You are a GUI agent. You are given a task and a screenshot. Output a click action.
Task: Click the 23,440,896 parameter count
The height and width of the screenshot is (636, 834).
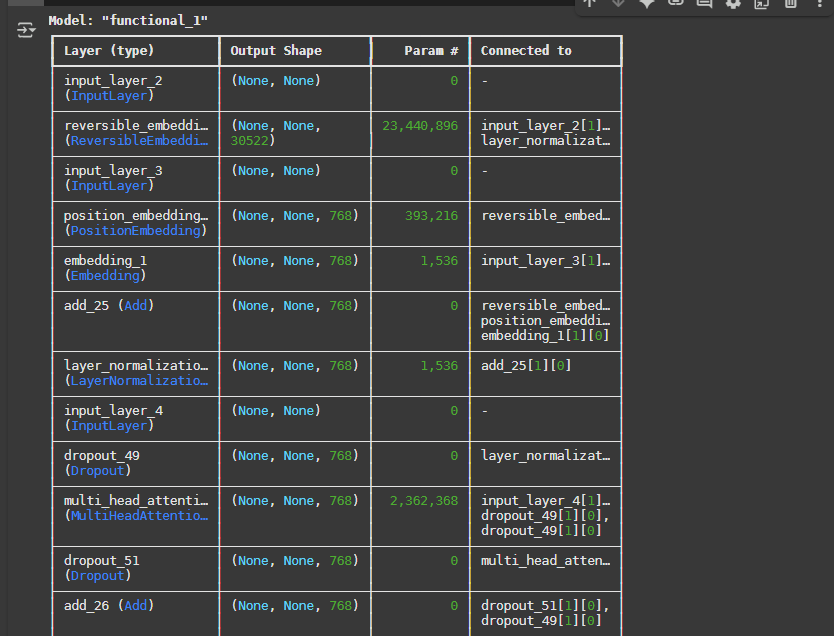click(x=420, y=126)
